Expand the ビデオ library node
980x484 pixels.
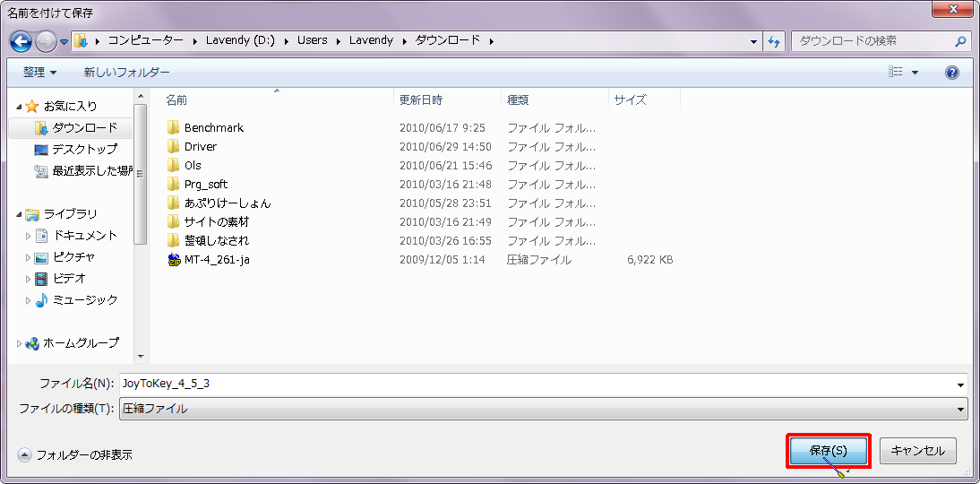pyautogui.click(x=28, y=278)
